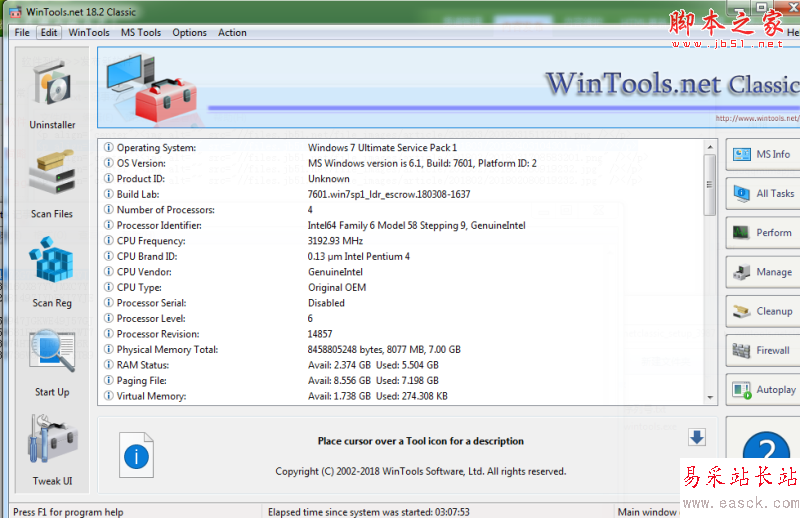Click the info icon beside Processor Serial
The width and height of the screenshot is (800, 518).
pos(109,303)
